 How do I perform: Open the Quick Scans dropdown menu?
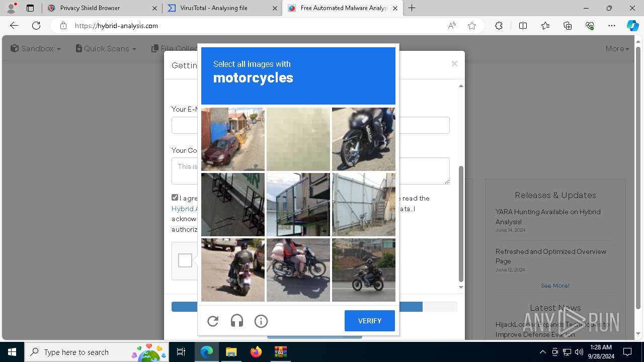click(x=106, y=49)
